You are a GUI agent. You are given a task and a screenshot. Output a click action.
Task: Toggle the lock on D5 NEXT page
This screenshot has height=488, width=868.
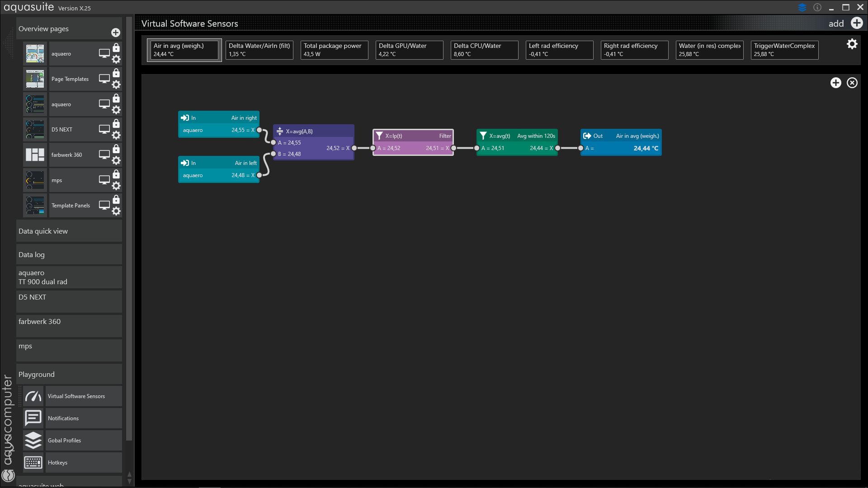(x=116, y=124)
